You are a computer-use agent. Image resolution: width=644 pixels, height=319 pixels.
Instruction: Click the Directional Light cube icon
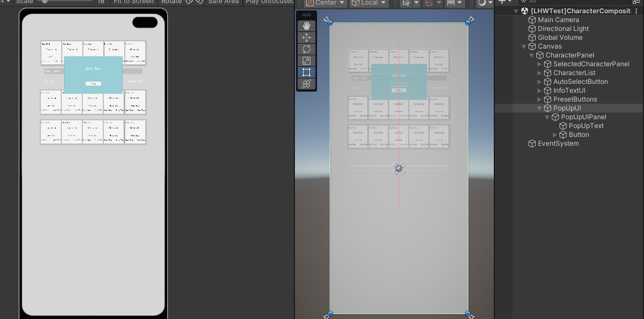[x=532, y=29]
